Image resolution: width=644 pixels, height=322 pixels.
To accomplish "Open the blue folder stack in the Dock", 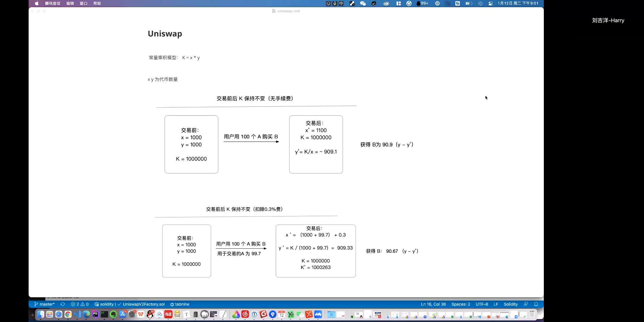I will [331, 314].
